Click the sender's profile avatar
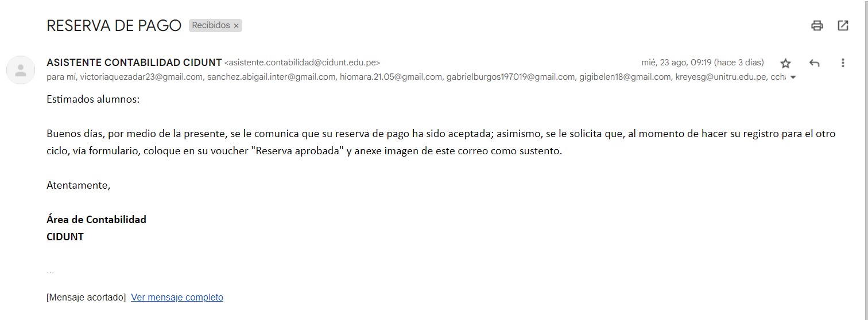The image size is (868, 320). (21, 71)
